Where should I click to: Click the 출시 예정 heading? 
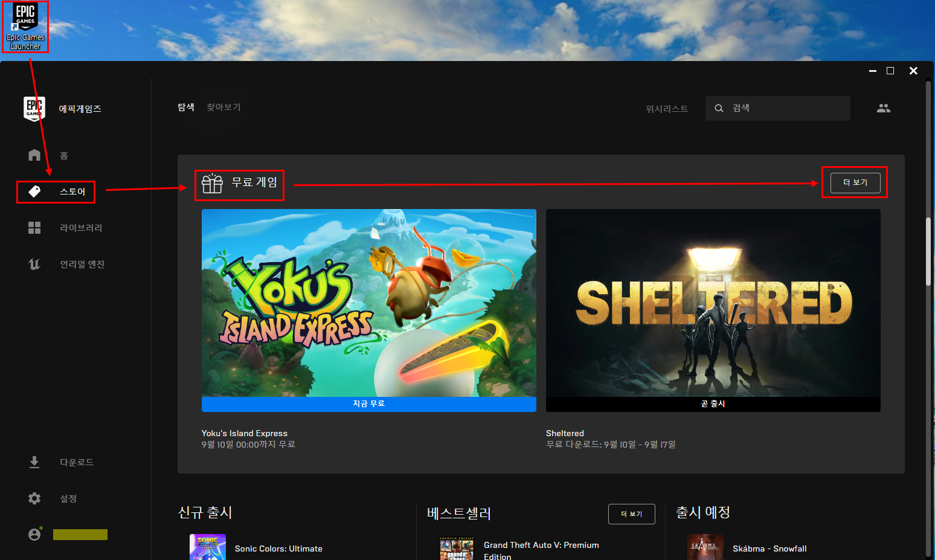coord(703,512)
